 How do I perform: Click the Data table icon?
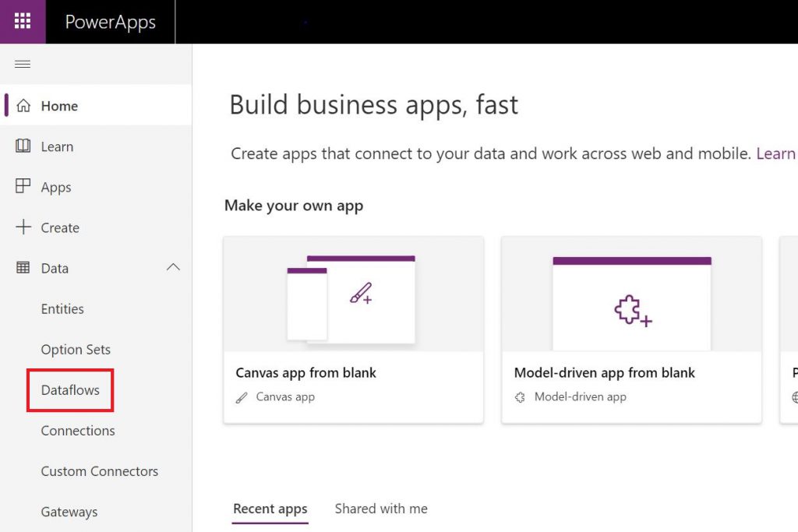[23, 267]
